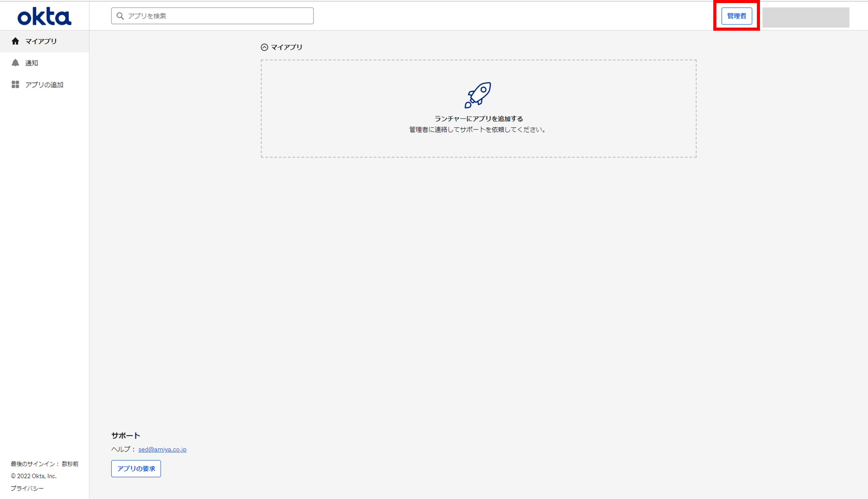Click the search magnifier icon
The width and height of the screenshot is (868, 499).
120,16
